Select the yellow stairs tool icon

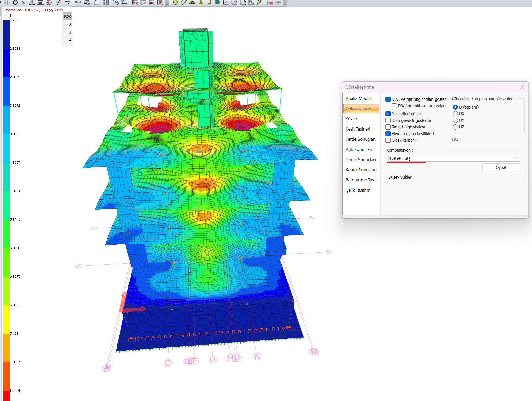click(x=184, y=3)
